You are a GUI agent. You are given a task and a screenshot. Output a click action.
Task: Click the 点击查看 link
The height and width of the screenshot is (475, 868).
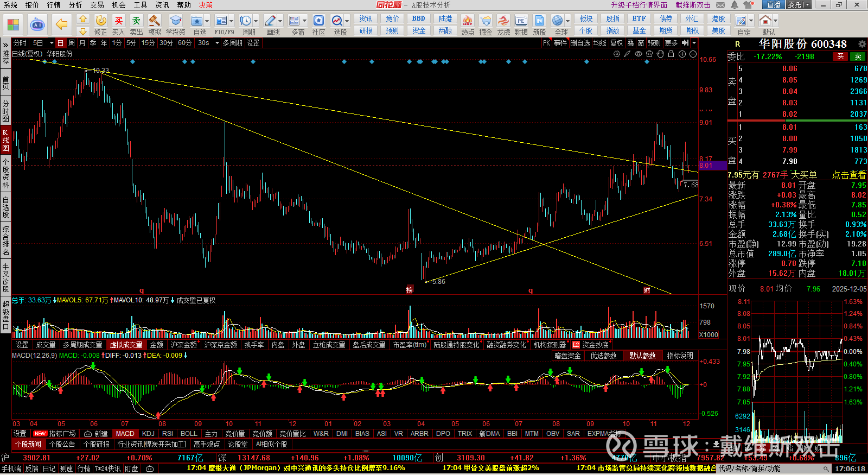coord(849,175)
